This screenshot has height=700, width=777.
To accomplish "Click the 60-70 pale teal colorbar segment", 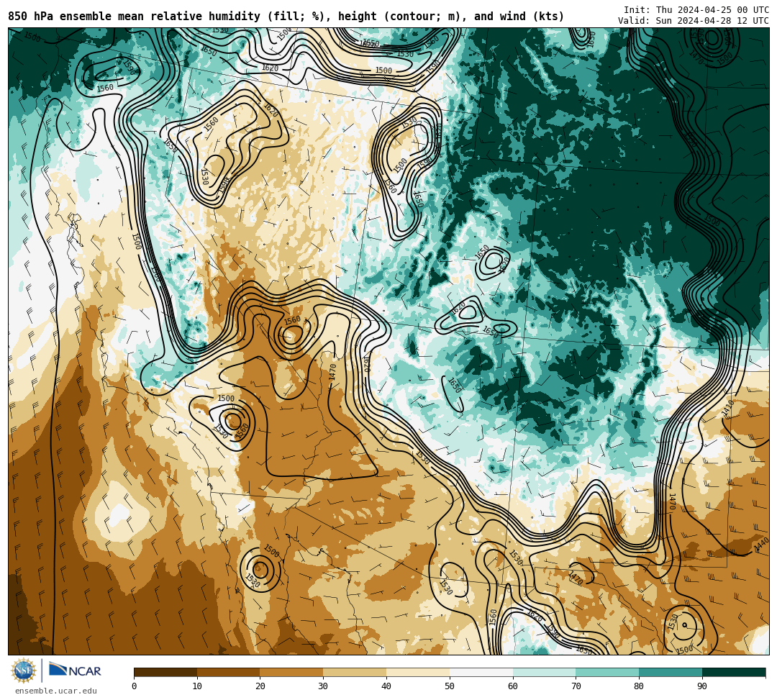I will pyautogui.click(x=545, y=672).
